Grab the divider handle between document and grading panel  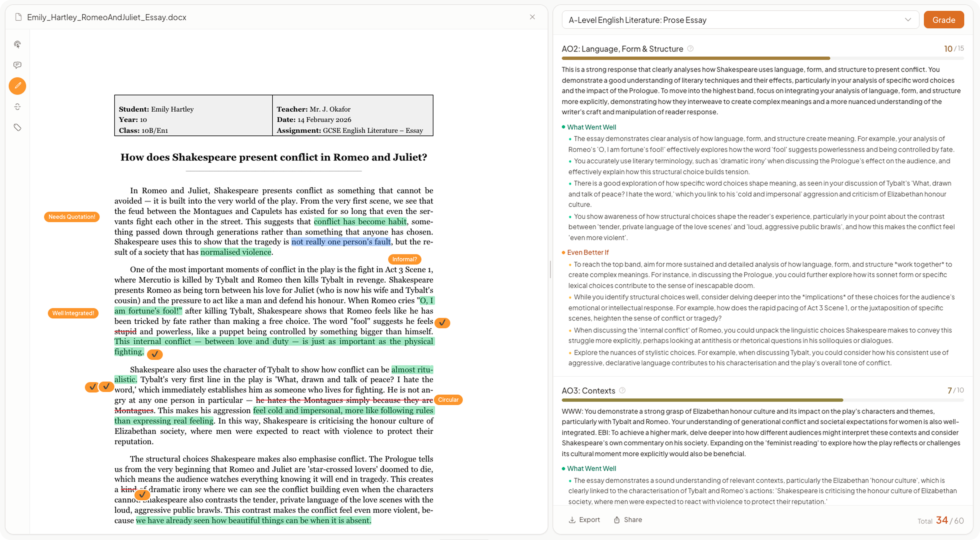pyautogui.click(x=550, y=270)
